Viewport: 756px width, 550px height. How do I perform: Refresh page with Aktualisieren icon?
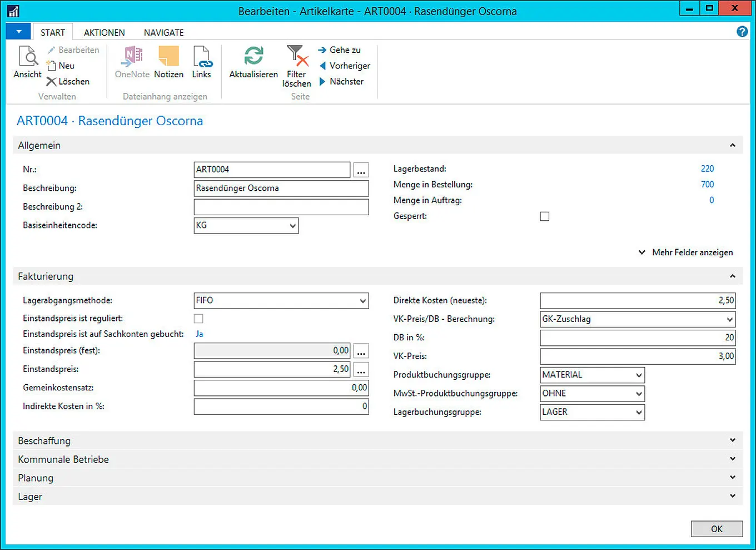pyautogui.click(x=253, y=57)
